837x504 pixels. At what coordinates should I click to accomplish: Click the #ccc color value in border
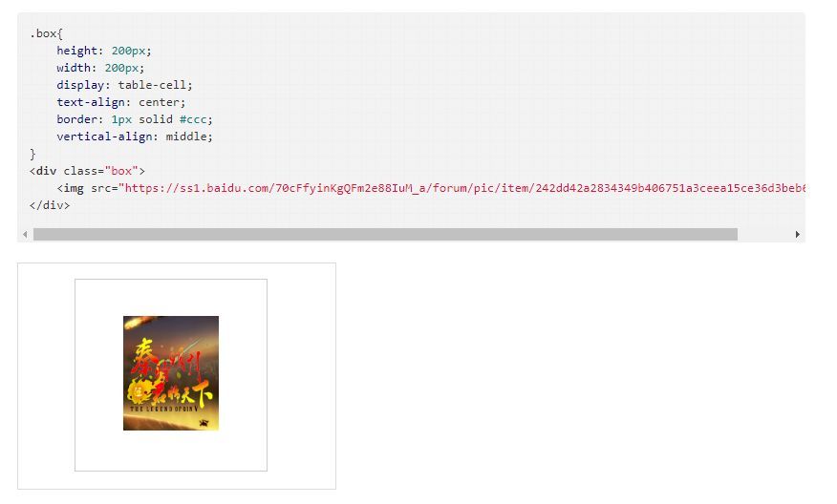point(193,119)
